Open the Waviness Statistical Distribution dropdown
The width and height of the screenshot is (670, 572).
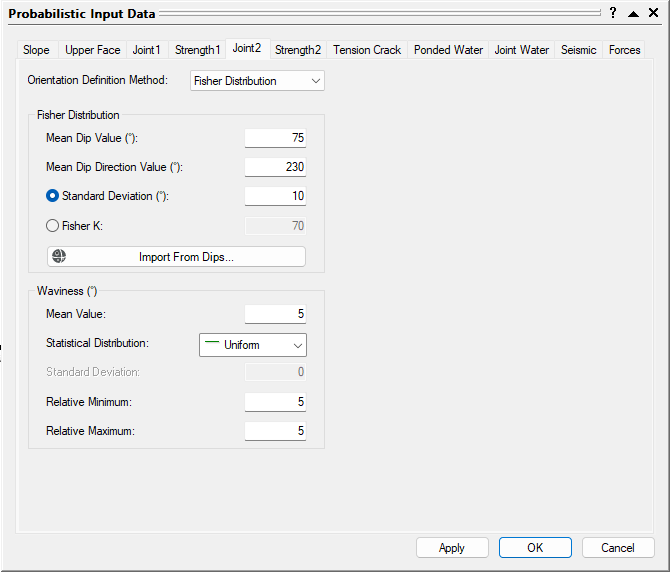253,345
